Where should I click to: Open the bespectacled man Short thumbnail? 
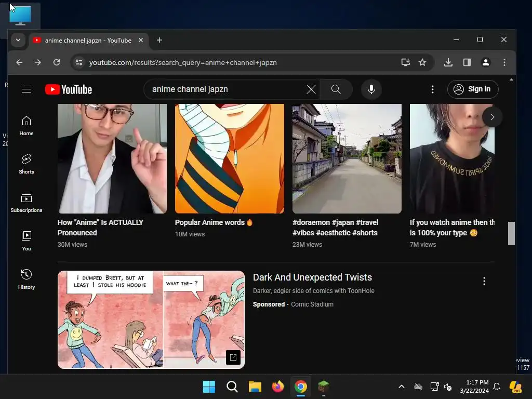pos(112,158)
